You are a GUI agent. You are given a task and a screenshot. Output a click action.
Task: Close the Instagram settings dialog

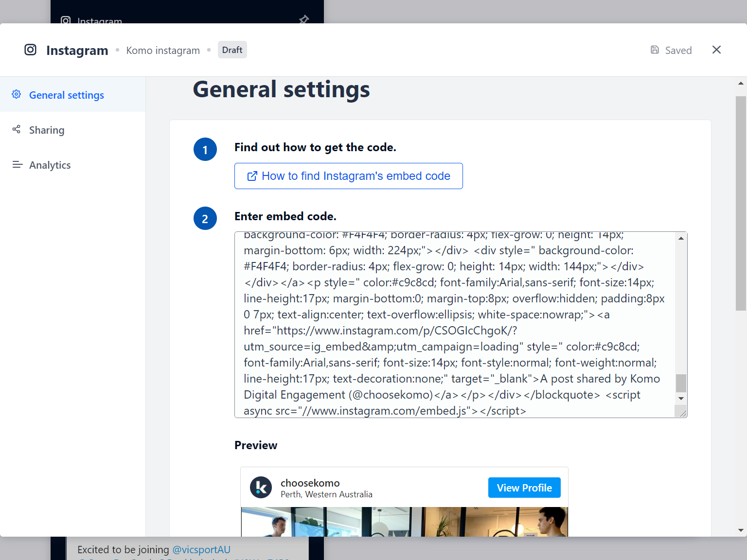[716, 50]
